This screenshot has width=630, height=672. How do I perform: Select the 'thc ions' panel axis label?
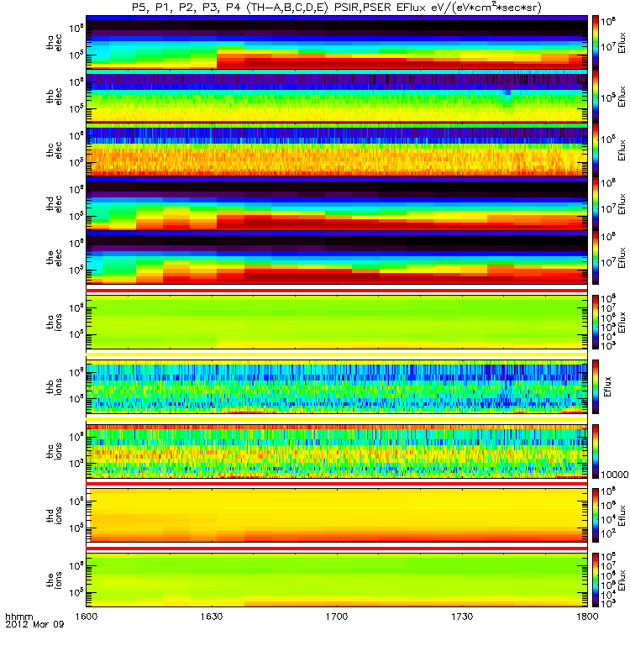(x=55, y=451)
